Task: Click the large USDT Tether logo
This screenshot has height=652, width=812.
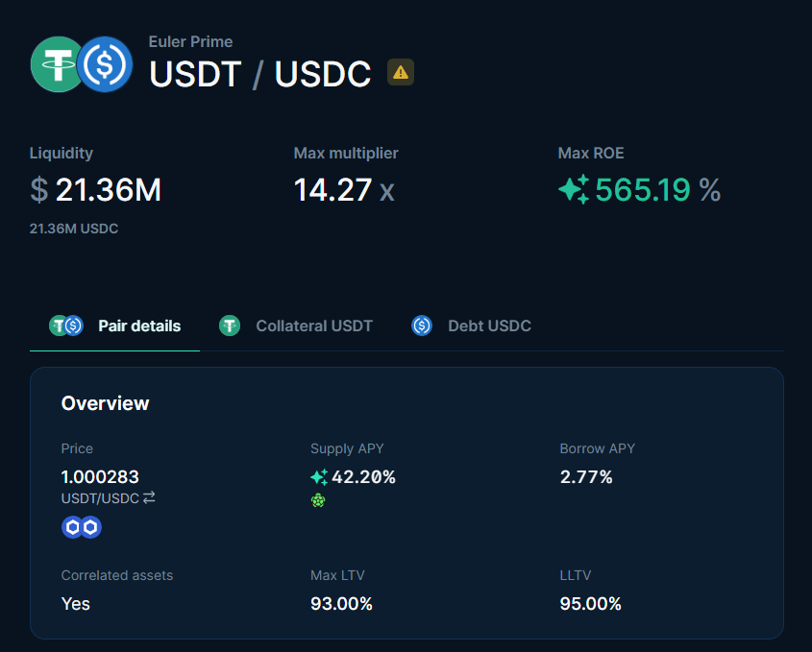Action: 56,64
